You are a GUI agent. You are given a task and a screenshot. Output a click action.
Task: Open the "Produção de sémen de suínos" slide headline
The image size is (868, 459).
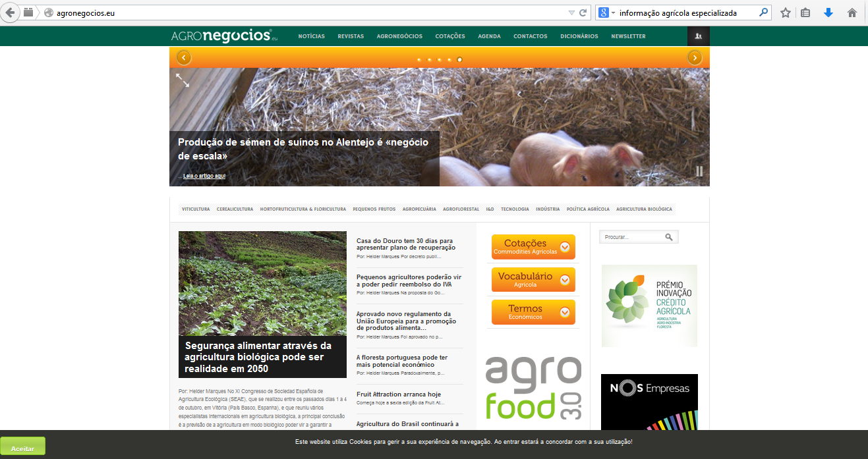click(x=304, y=149)
